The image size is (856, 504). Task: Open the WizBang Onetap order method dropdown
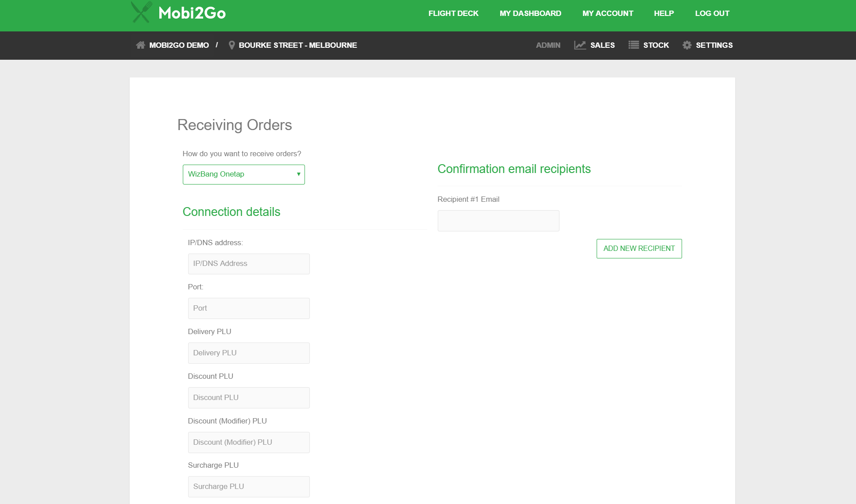(243, 174)
